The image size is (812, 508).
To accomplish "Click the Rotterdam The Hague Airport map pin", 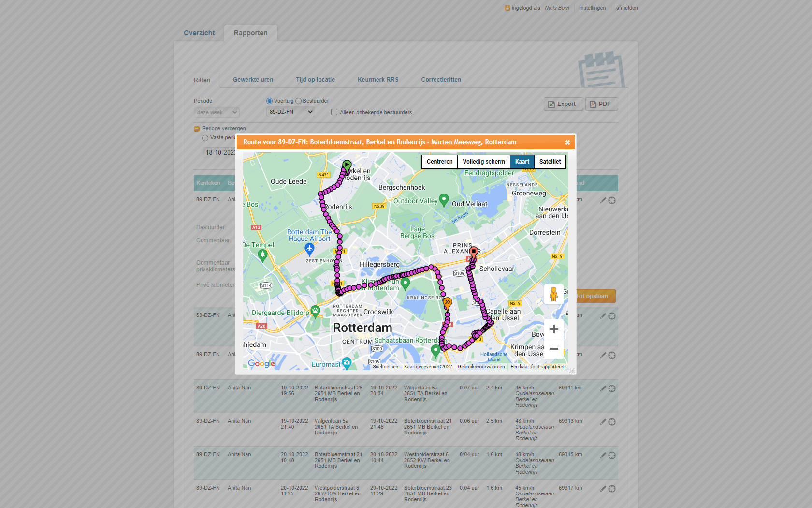I will coord(310,250).
